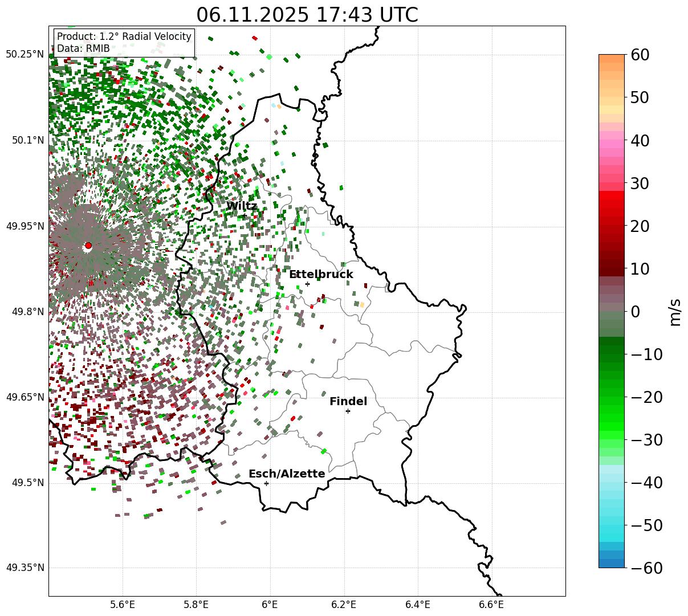
Task: Click the colorbar 0 tick label
Action: [x=635, y=311]
